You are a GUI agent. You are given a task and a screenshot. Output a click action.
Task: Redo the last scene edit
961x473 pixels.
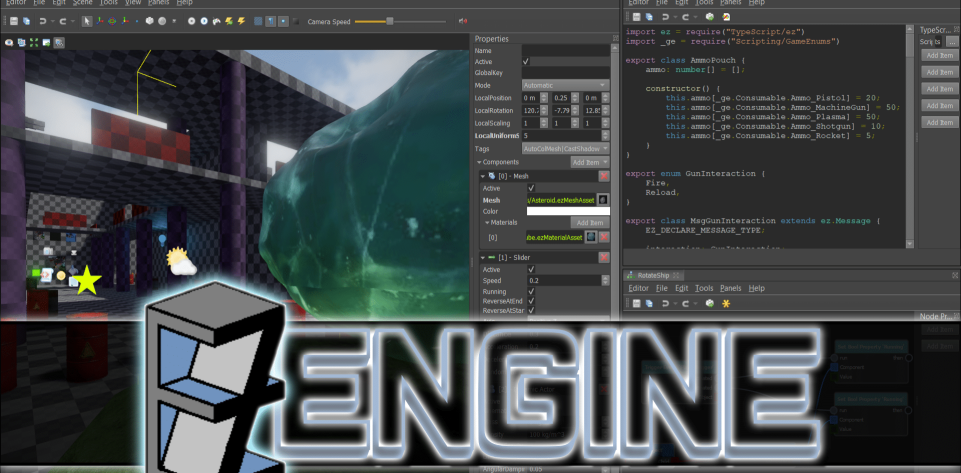(x=63, y=21)
